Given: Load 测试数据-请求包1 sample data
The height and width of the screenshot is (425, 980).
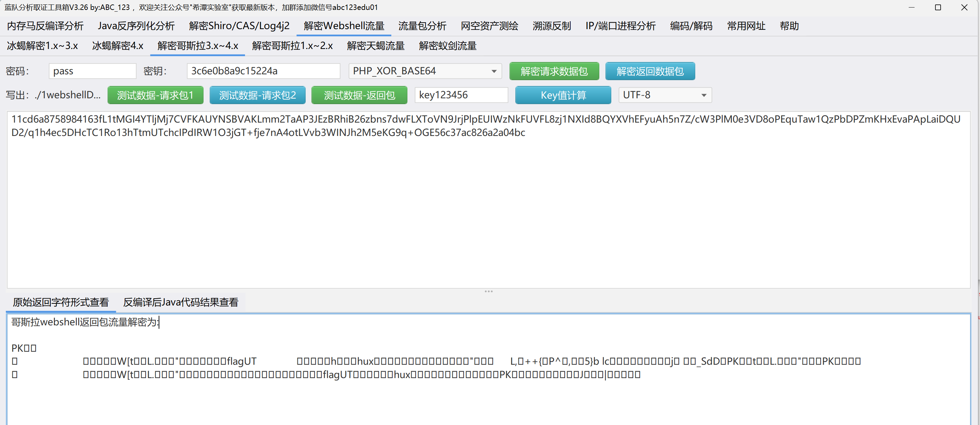Looking at the screenshot, I should [x=155, y=95].
